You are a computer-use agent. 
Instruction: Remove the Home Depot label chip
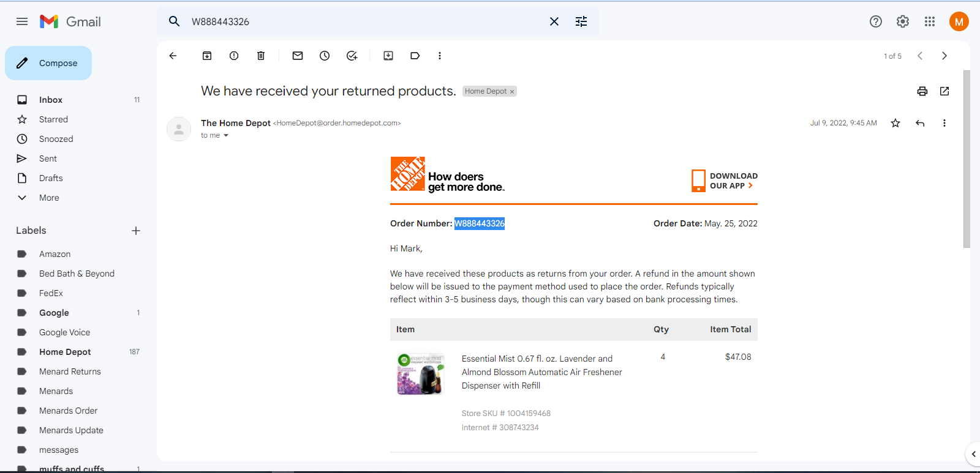coord(512,92)
